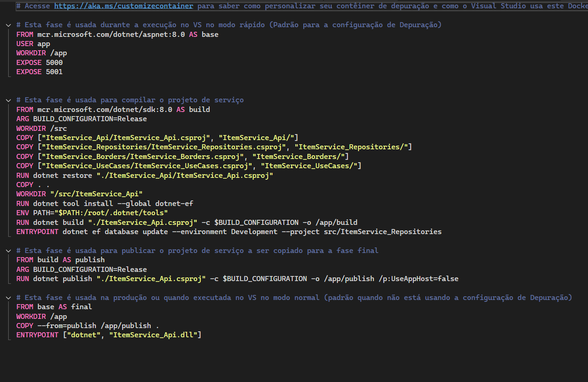Collapse the build stage comment section
Screen dimensions: 588x382
pos(8,100)
